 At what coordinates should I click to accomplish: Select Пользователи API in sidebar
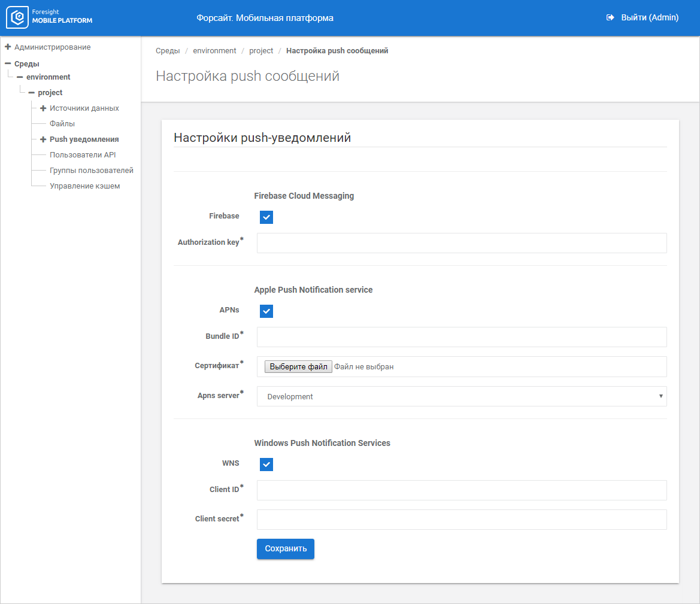(83, 155)
